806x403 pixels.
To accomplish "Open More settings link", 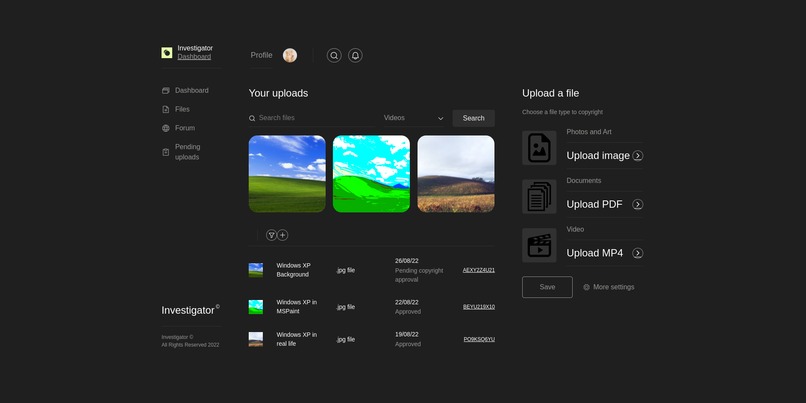I will tap(614, 287).
